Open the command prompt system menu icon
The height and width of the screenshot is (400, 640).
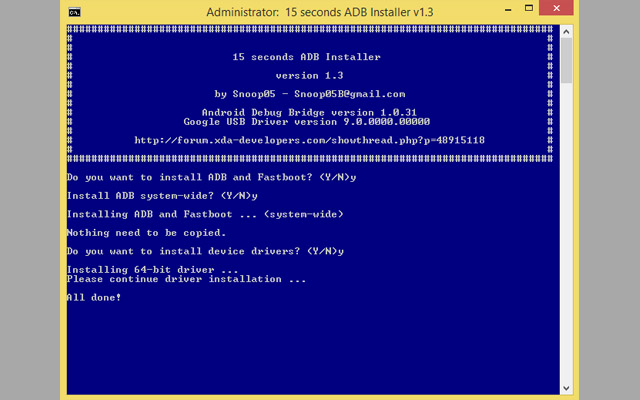76,12
